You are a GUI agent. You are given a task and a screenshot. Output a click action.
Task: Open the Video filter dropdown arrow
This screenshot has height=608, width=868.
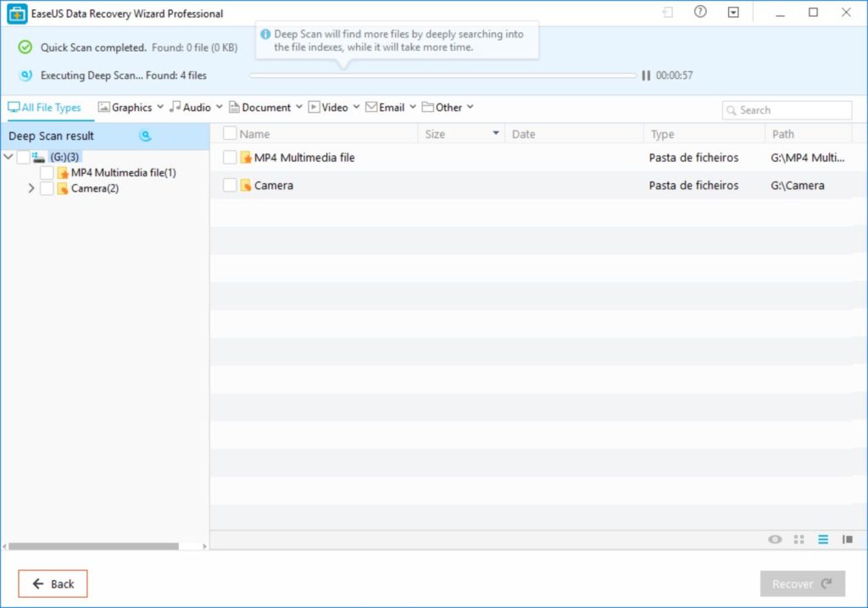357,107
